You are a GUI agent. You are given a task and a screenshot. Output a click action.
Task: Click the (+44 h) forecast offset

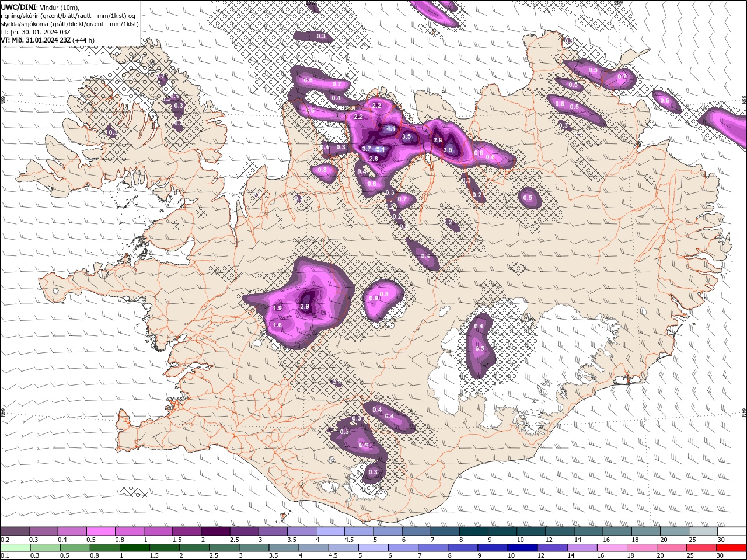pos(84,40)
